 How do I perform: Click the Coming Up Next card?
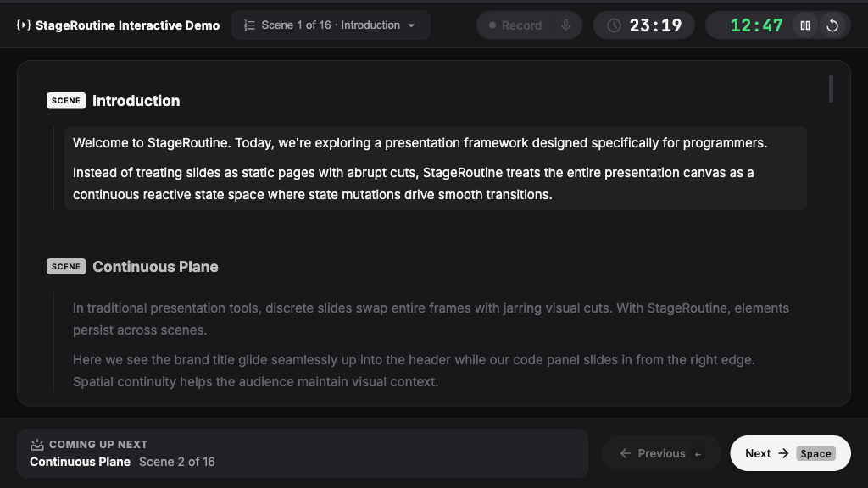click(303, 453)
